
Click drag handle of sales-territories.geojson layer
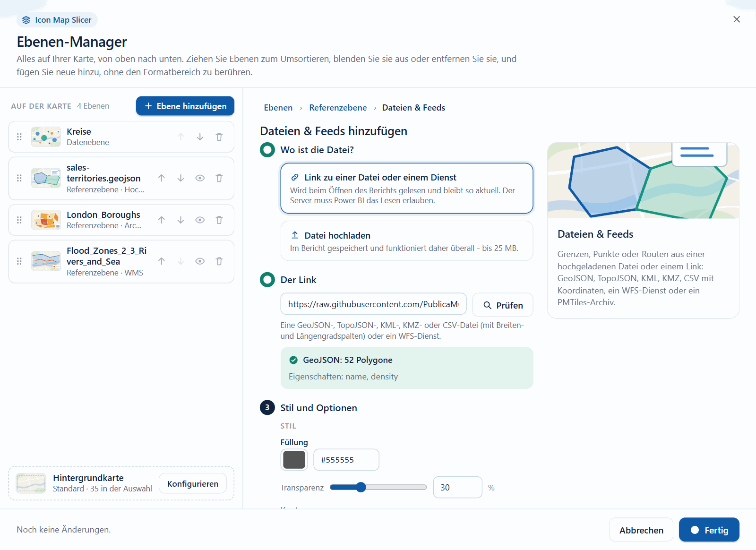[19, 178]
